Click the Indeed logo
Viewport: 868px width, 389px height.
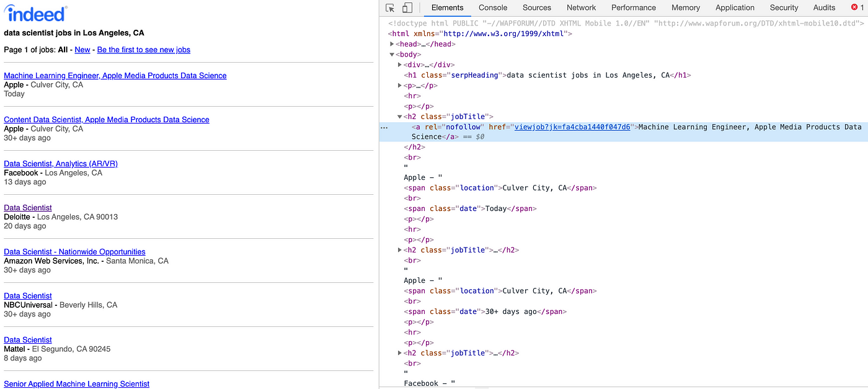click(35, 14)
